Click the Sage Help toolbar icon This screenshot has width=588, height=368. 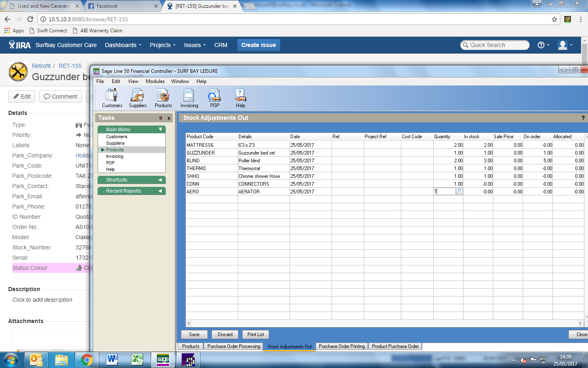pos(241,98)
